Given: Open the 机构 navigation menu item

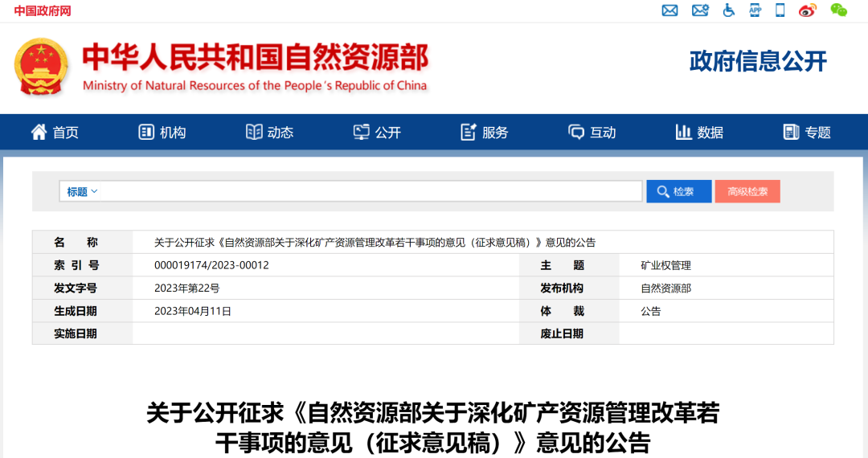Looking at the screenshot, I should (162, 133).
